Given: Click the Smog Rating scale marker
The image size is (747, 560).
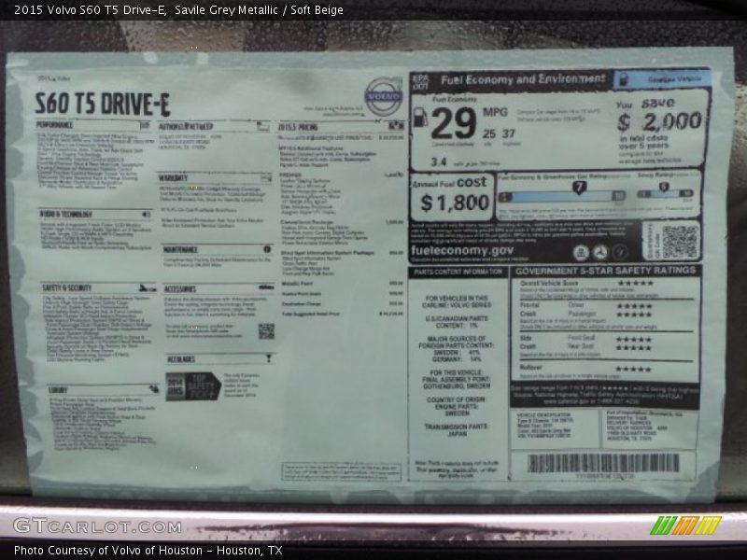Looking at the screenshot, I should click(x=664, y=188).
